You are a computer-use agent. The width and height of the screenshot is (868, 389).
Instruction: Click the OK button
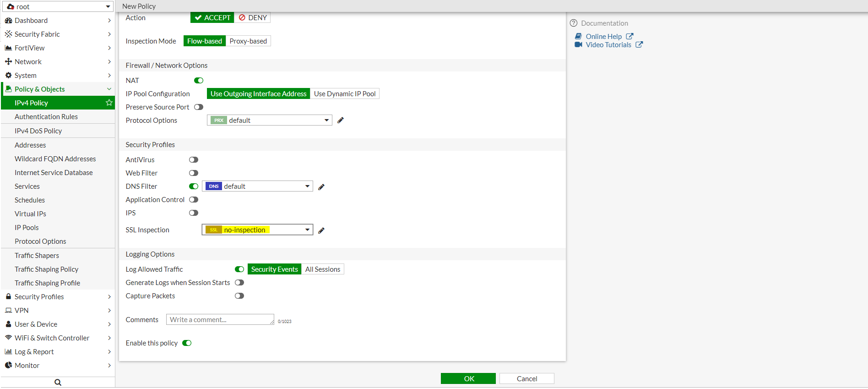pyautogui.click(x=468, y=379)
